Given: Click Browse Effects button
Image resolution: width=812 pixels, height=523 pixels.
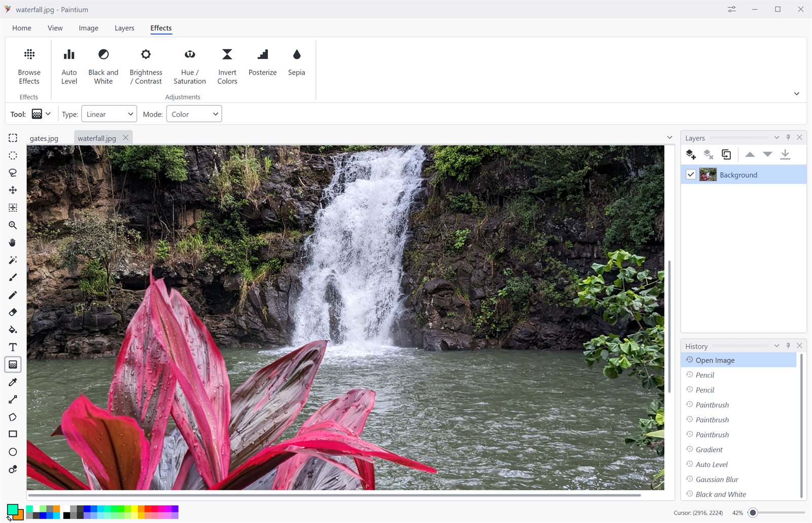Looking at the screenshot, I should coord(29,67).
